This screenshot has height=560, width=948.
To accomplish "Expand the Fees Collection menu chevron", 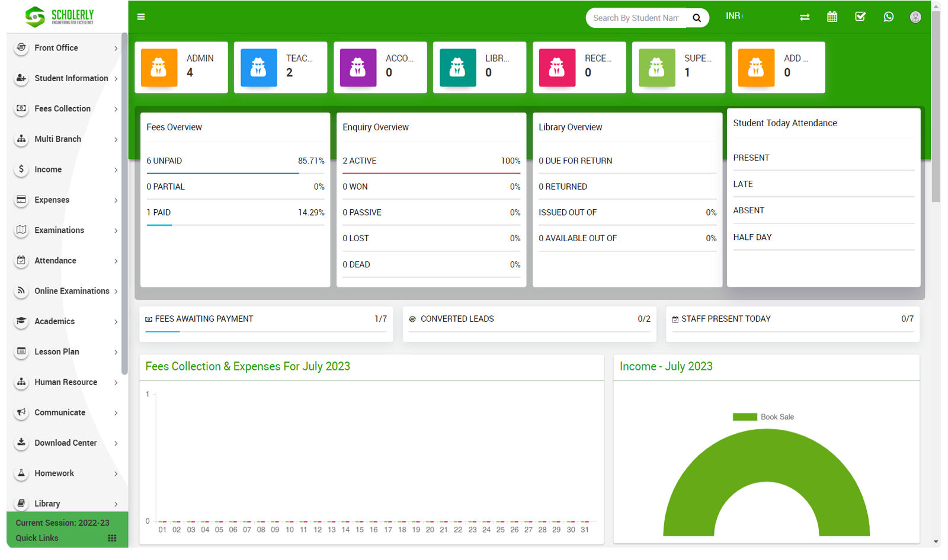I will (x=116, y=109).
